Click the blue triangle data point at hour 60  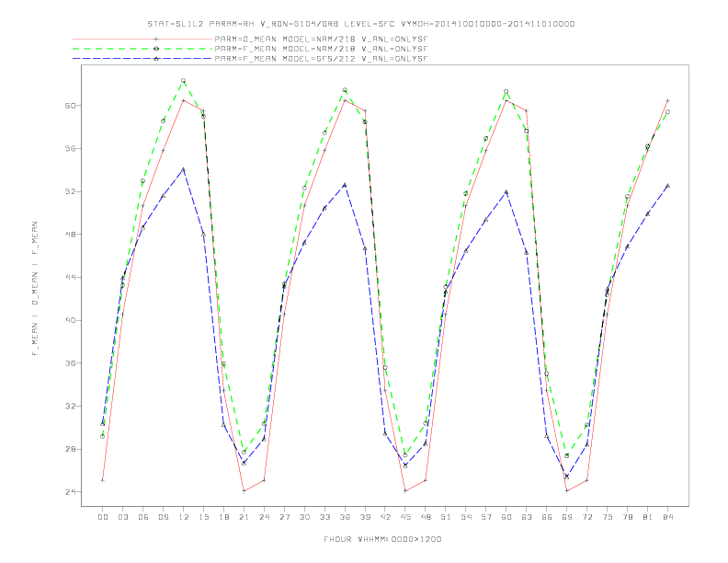click(506, 192)
